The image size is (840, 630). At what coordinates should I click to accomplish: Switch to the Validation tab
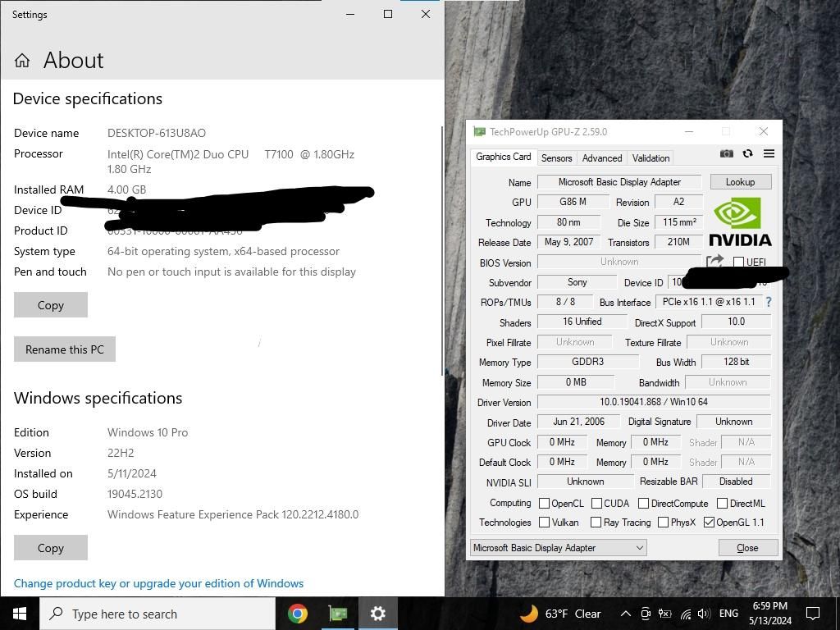[651, 158]
